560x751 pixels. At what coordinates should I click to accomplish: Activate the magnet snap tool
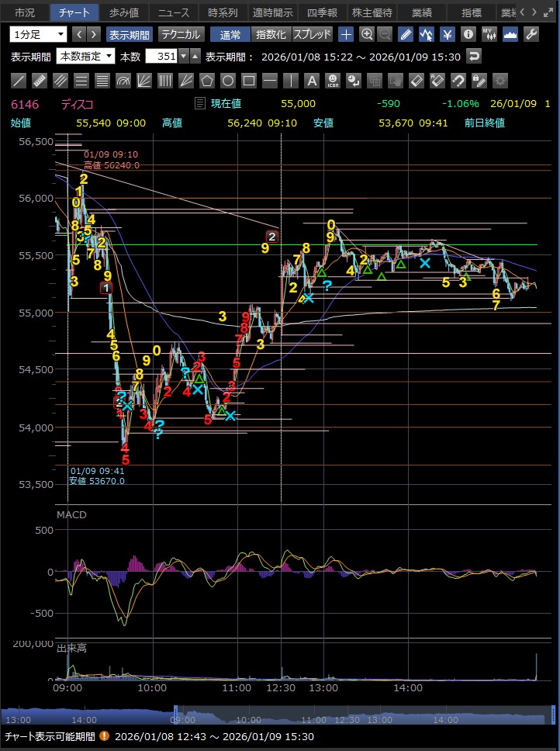click(458, 81)
